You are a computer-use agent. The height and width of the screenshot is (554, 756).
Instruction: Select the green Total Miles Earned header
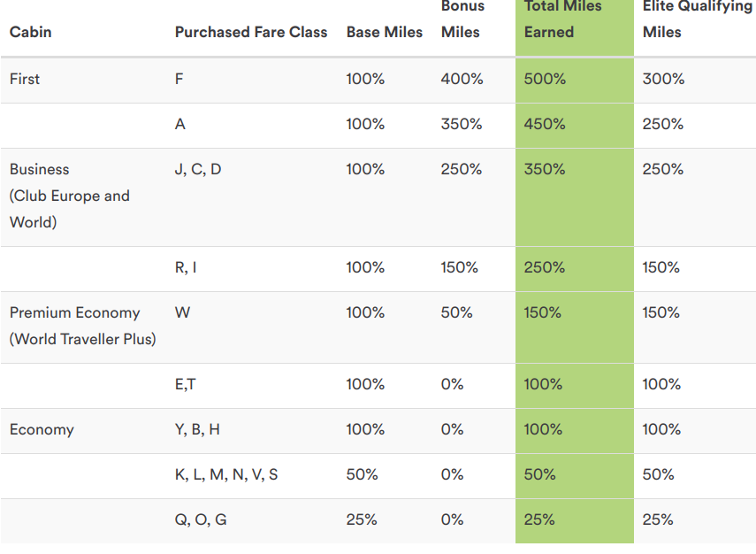[563, 19]
